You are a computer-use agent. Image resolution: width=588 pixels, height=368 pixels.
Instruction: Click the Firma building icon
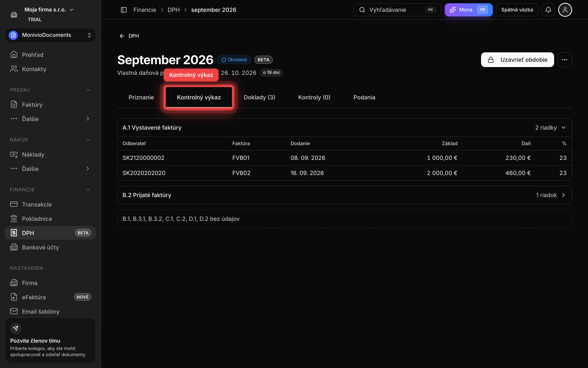click(14, 283)
